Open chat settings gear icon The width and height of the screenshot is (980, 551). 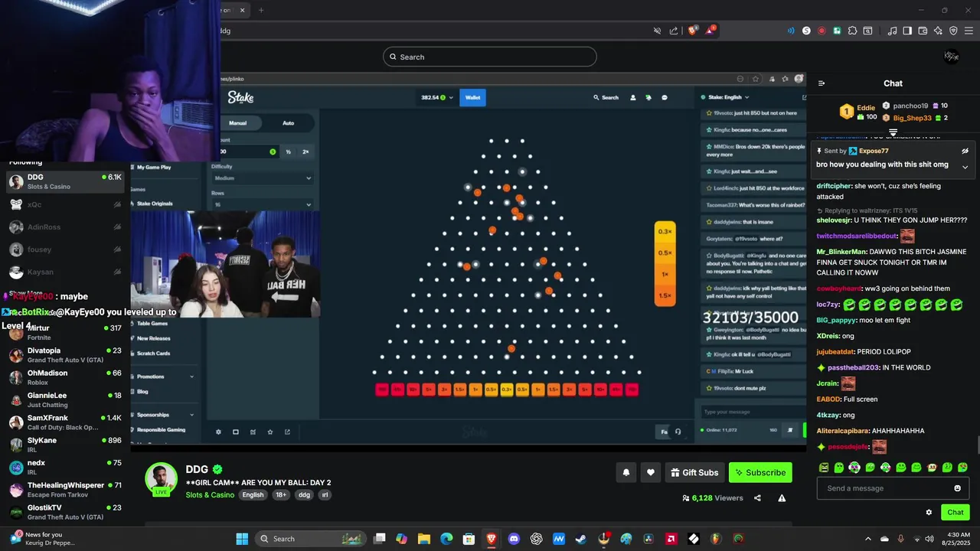click(929, 513)
